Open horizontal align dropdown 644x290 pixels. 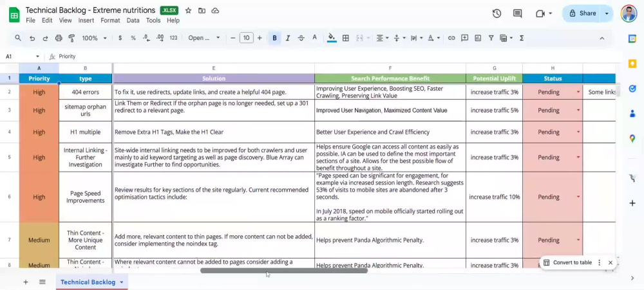(383, 38)
